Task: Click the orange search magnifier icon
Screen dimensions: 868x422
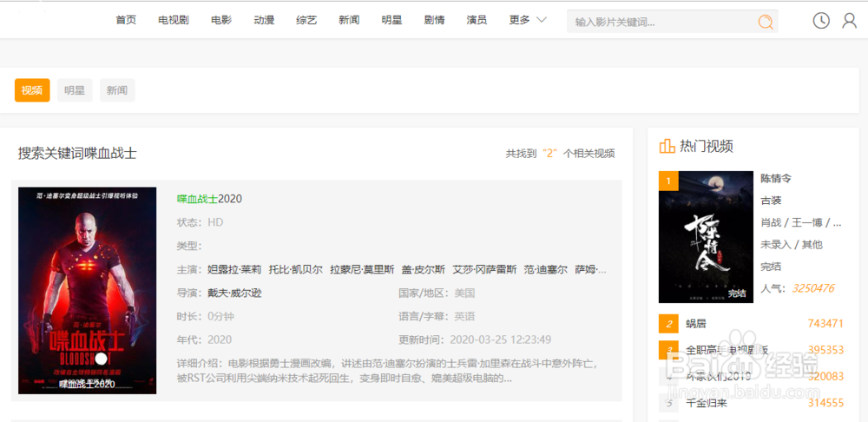Action: 765,22
